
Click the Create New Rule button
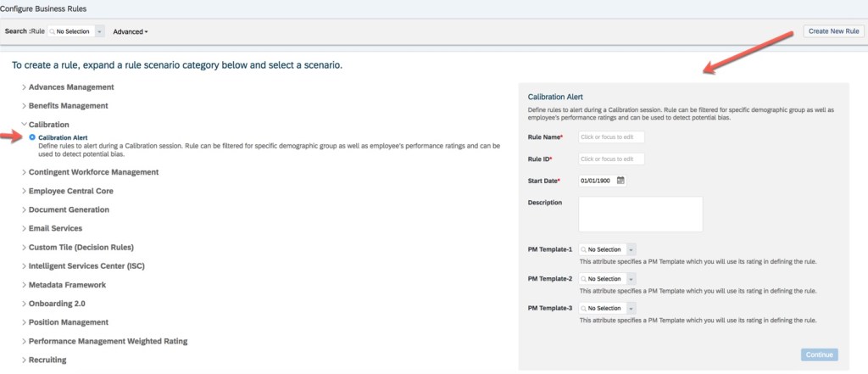click(x=833, y=31)
